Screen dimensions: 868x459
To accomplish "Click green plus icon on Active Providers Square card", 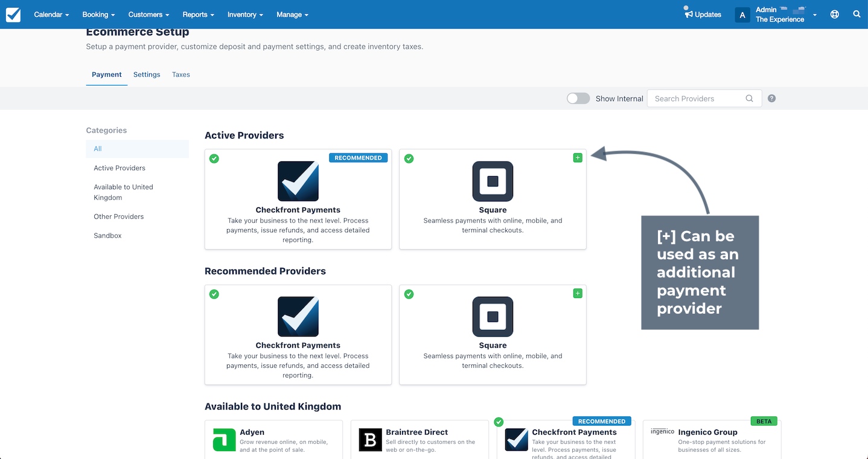I will 578,158.
